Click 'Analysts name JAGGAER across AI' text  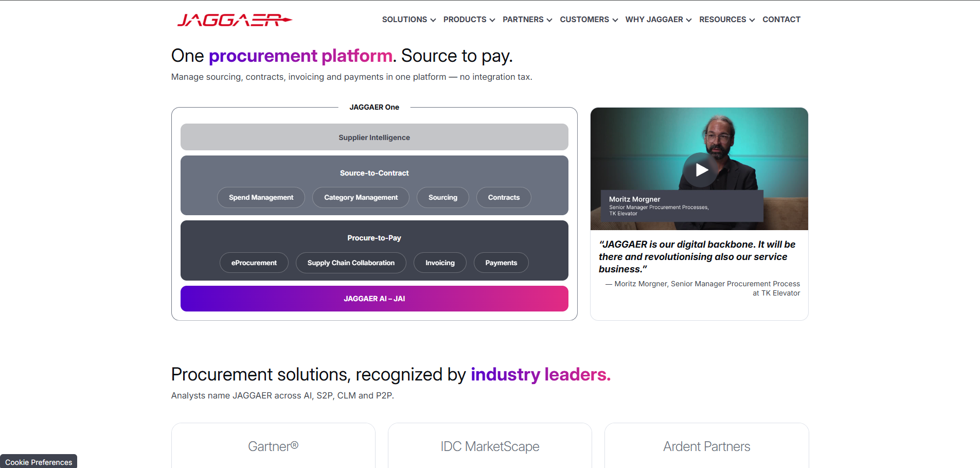click(x=282, y=395)
